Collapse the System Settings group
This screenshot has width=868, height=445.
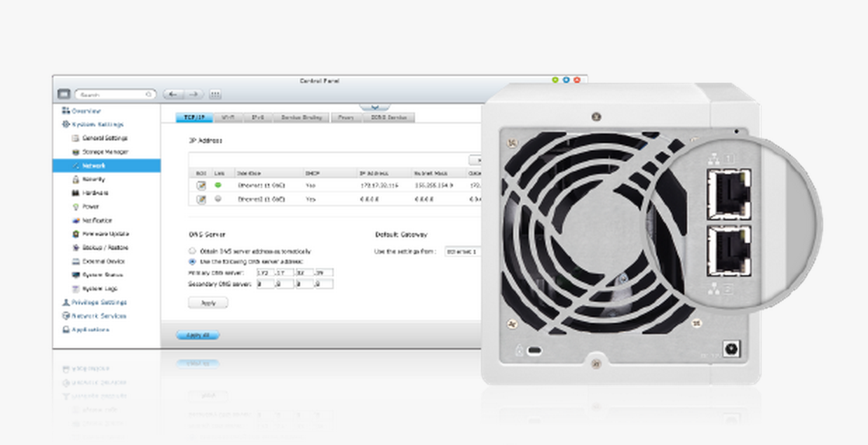click(x=93, y=124)
